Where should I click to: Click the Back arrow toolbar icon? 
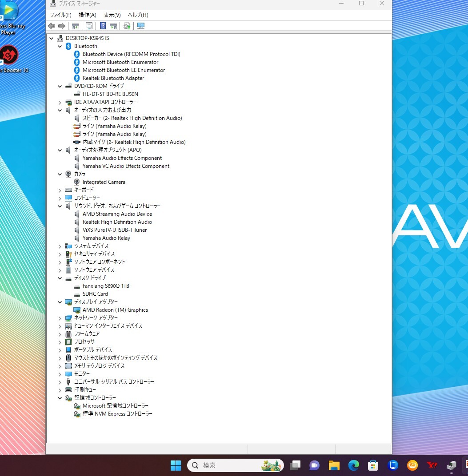(x=52, y=26)
